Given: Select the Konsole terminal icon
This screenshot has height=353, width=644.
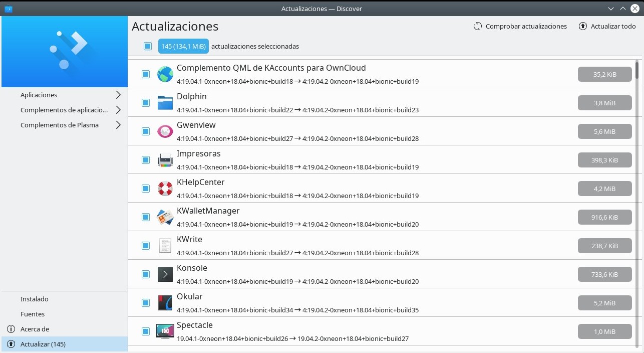Looking at the screenshot, I should (x=165, y=274).
